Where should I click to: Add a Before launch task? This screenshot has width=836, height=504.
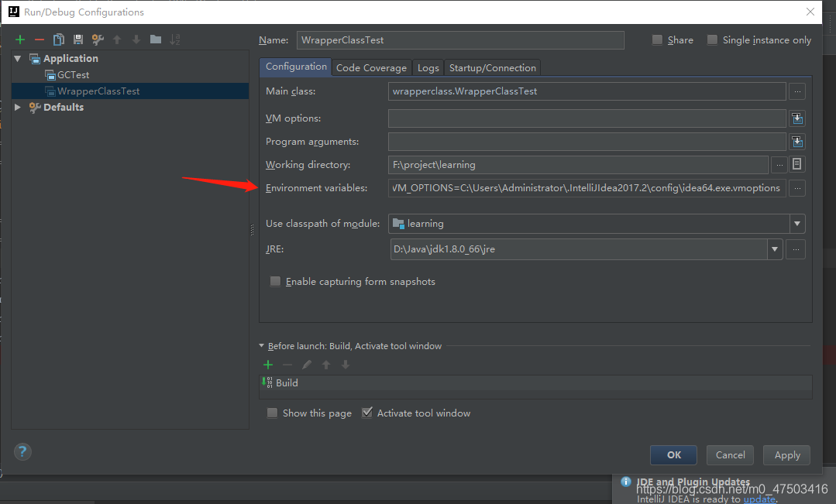point(268,365)
